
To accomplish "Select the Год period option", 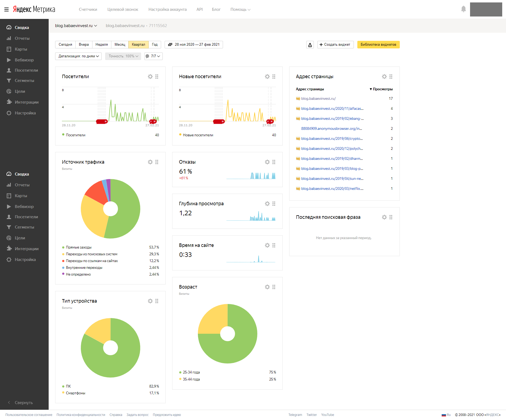I will pyautogui.click(x=155, y=45).
